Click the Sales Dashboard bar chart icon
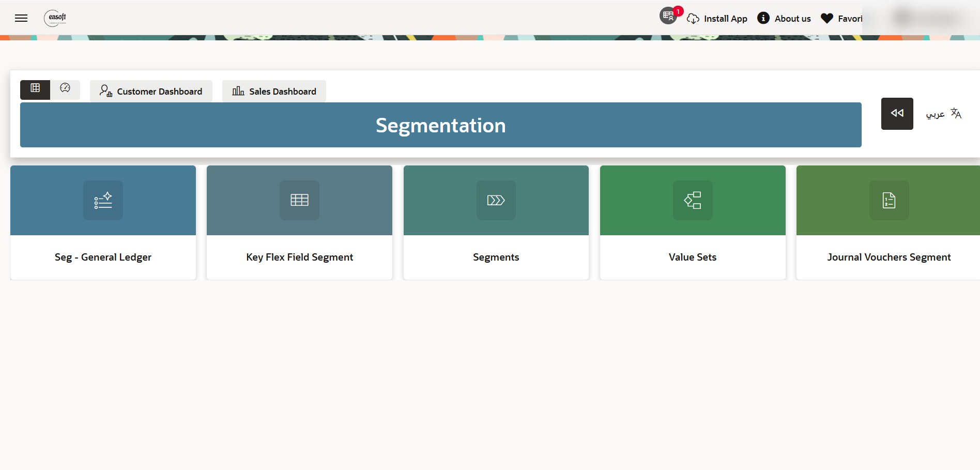Viewport: 980px width, 470px height. [x=238, y=91]
